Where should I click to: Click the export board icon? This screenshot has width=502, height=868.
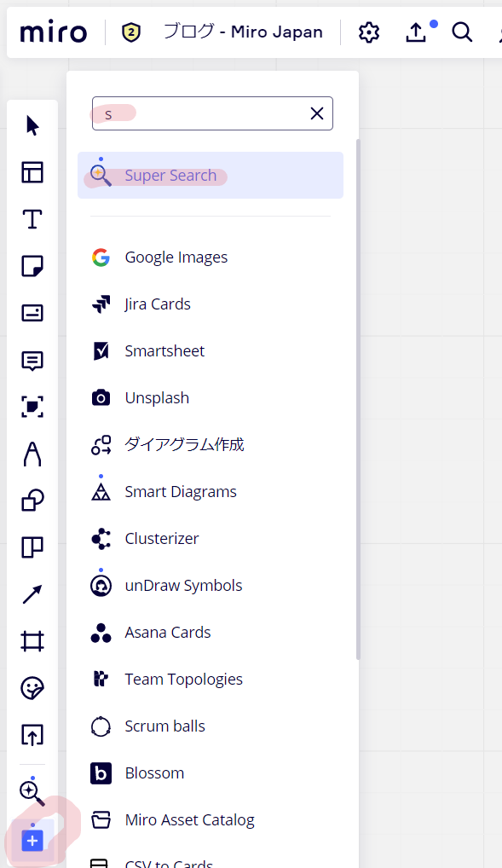tap(416, 32)
